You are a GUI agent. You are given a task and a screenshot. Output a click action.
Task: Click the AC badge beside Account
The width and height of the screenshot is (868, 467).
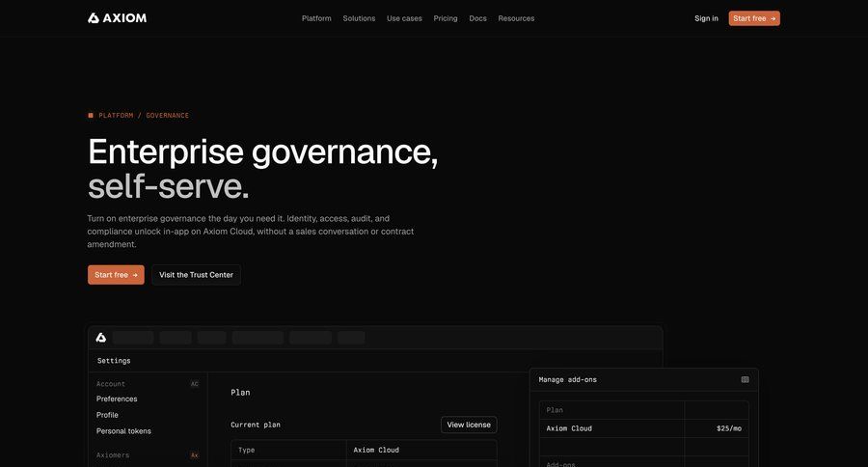click(x=194, y=384)
